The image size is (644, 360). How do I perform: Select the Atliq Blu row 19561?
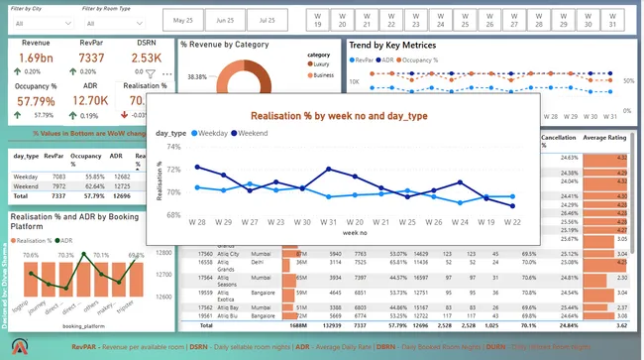[404, 316]
